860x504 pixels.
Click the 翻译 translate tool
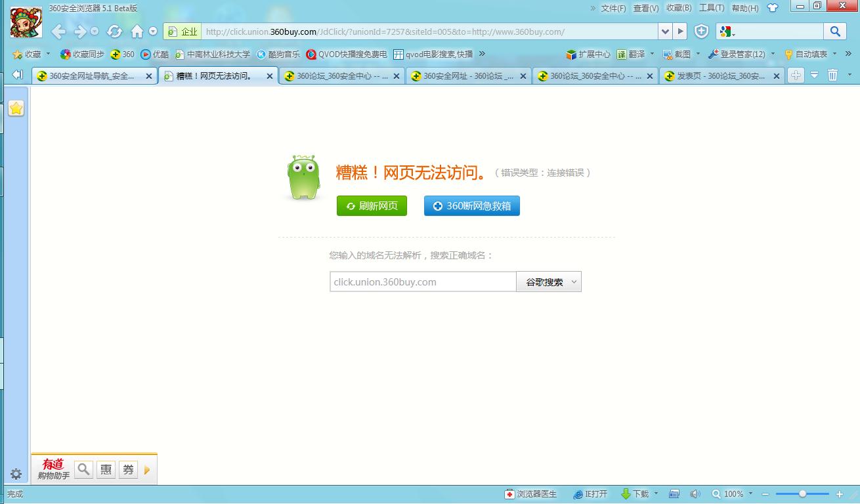point(630,54)
